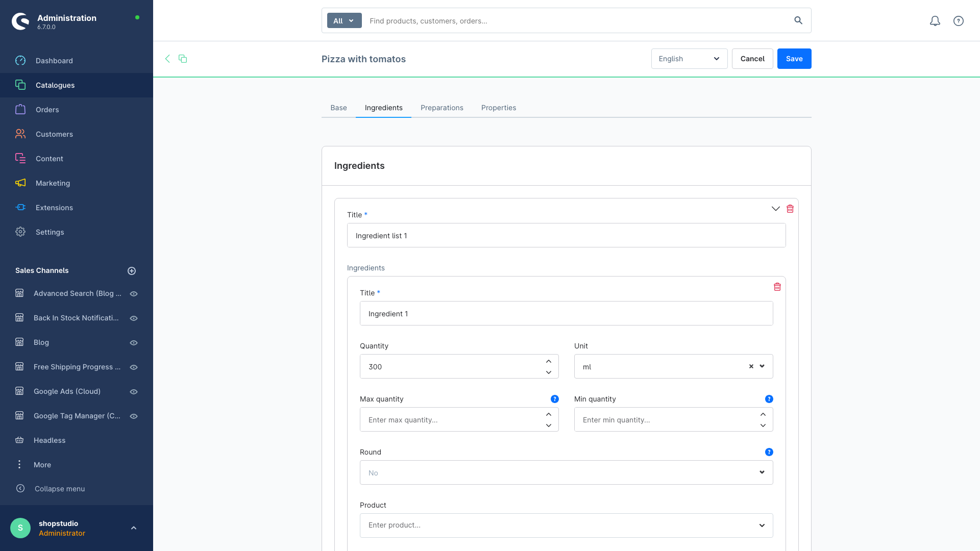
Task: Open the Product selection dropdown
Action: pyautogui.click(x=567, y=525)
